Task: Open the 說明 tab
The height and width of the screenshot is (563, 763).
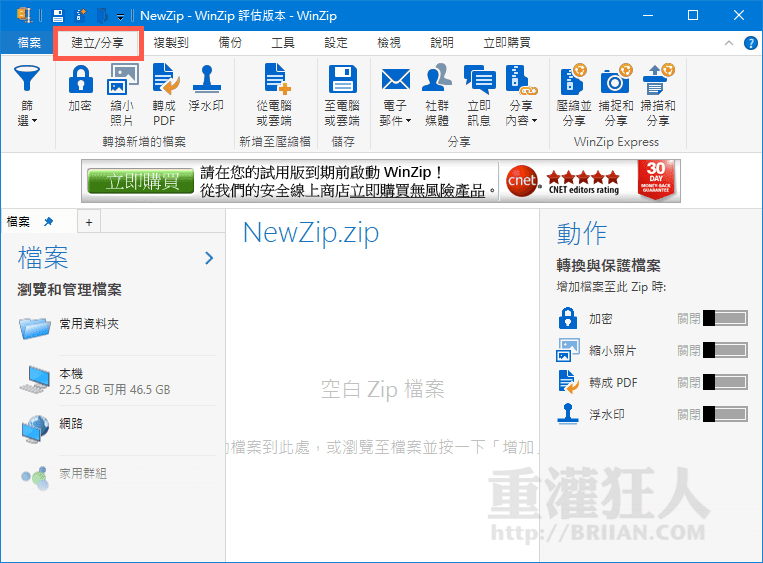Action: tap(442, 43)
